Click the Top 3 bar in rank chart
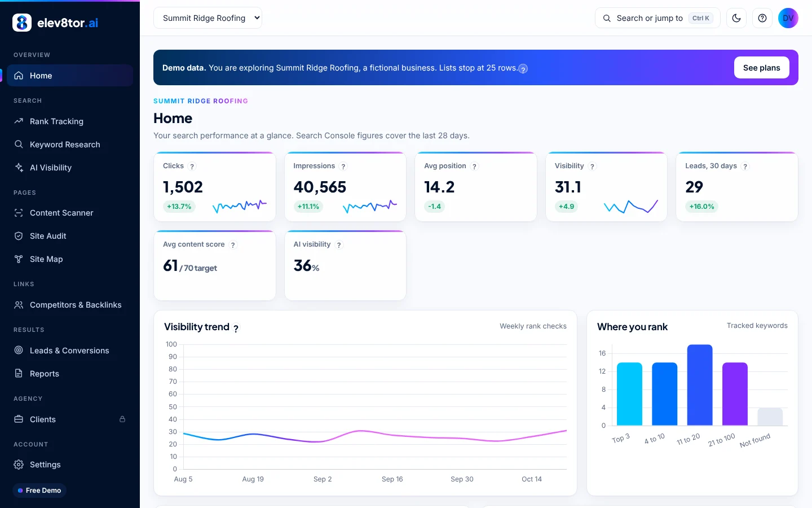This screenshot has width=812, height=508. tap(629, 394)
